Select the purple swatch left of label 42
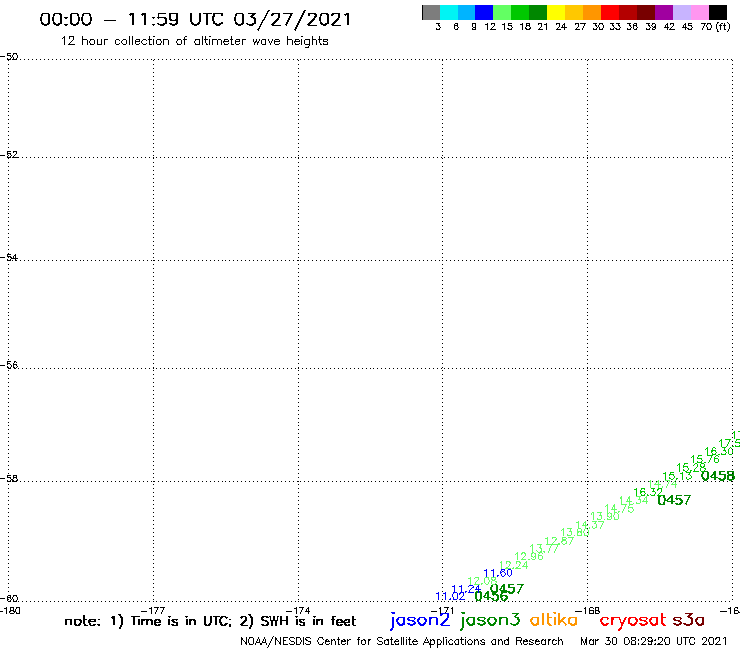 point(664,12)
